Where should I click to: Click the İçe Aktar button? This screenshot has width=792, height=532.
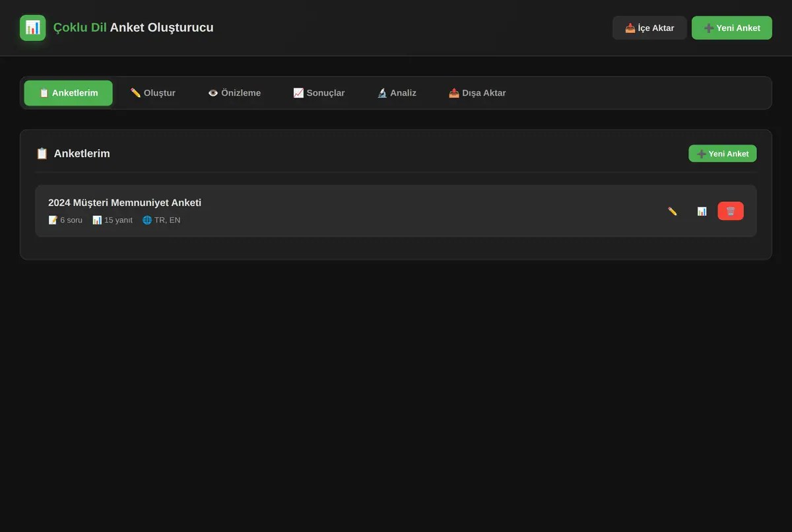[x=649, y=28]
